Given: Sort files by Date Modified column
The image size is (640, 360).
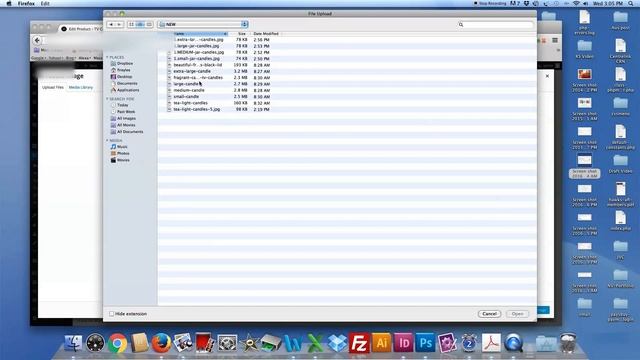Looking at the screenshot, I should [x=266, y=34].
